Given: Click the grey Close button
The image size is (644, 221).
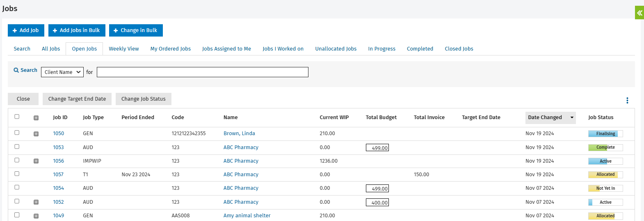Looking at the screenshot, I should [x=23, y=99].
